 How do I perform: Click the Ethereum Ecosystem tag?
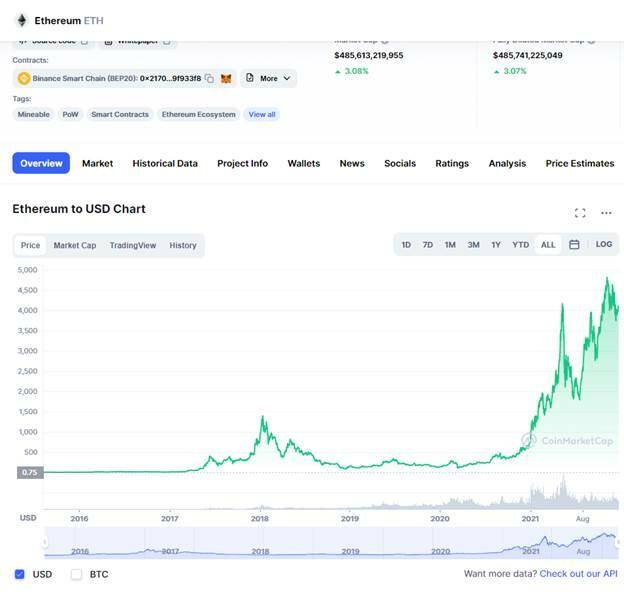[x=198, y=115]
